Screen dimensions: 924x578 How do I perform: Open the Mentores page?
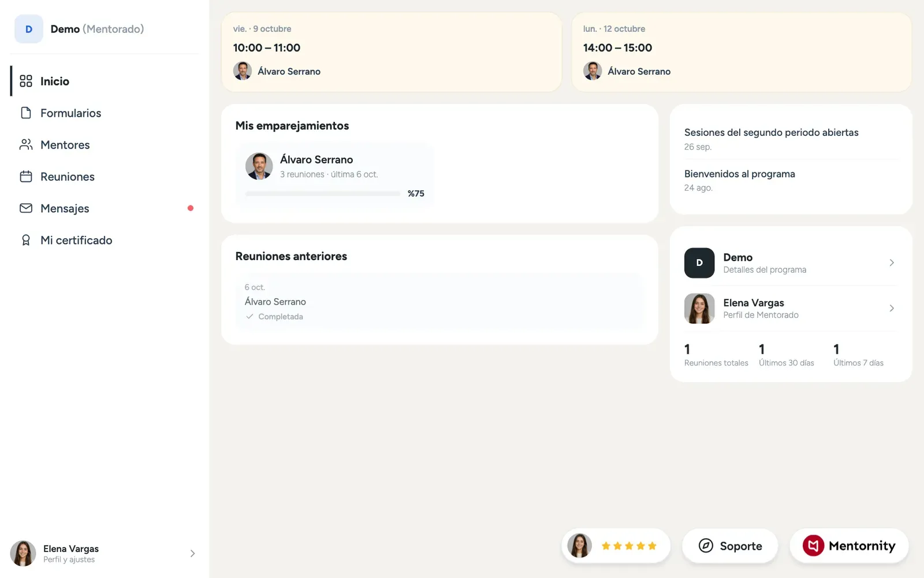(104, 144)
